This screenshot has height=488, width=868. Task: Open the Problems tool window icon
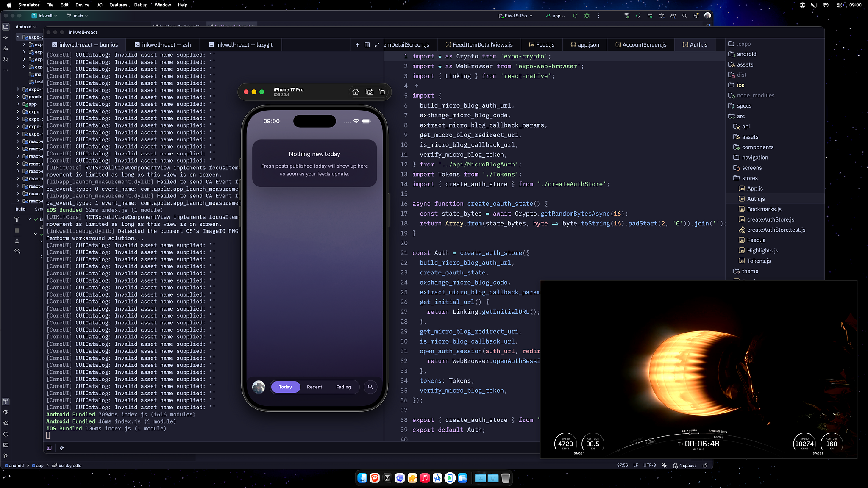(x=6, y=434)
